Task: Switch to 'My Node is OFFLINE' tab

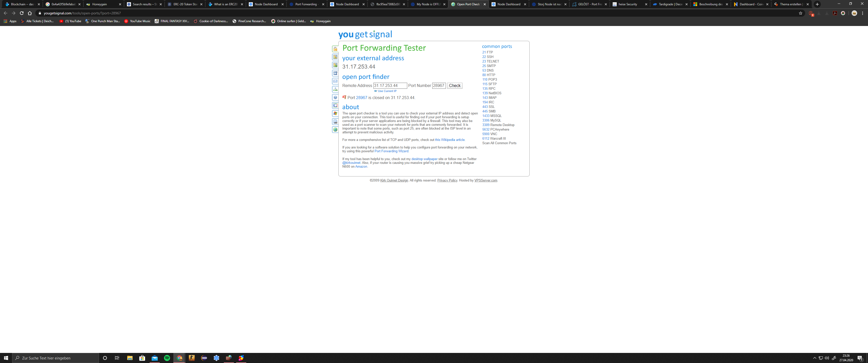Action: tap(428, 4)
